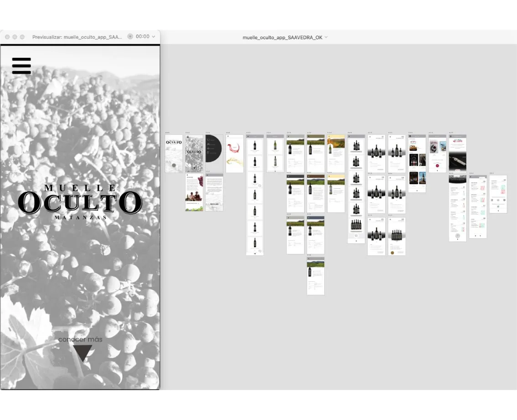This screenshot has width=517, height=420.
Task: Click the "conocer más" link
Action: 80,339
